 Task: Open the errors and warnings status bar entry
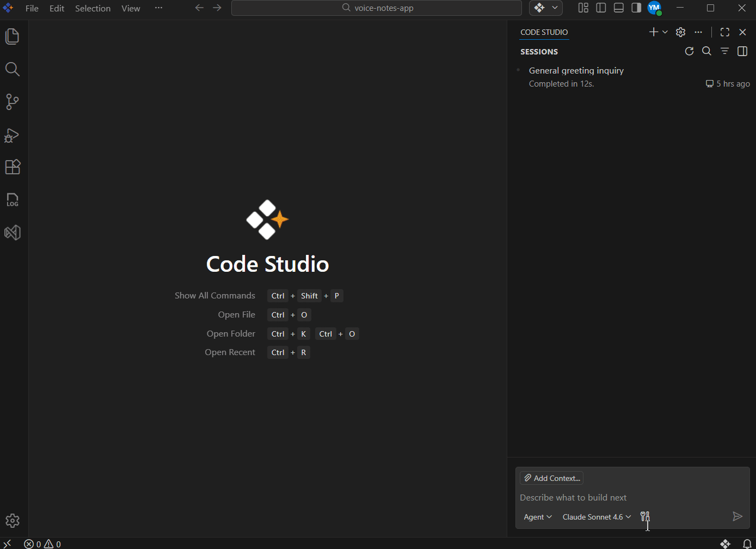click(42, 544)
